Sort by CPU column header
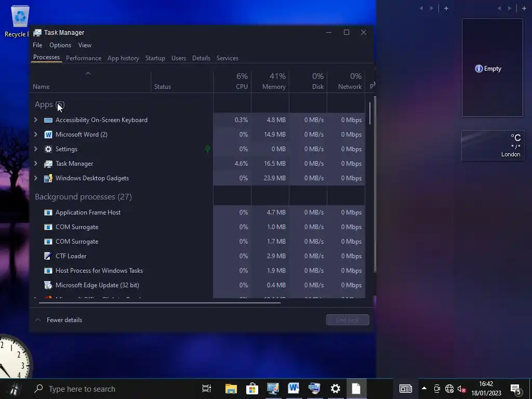 point(232,82)
